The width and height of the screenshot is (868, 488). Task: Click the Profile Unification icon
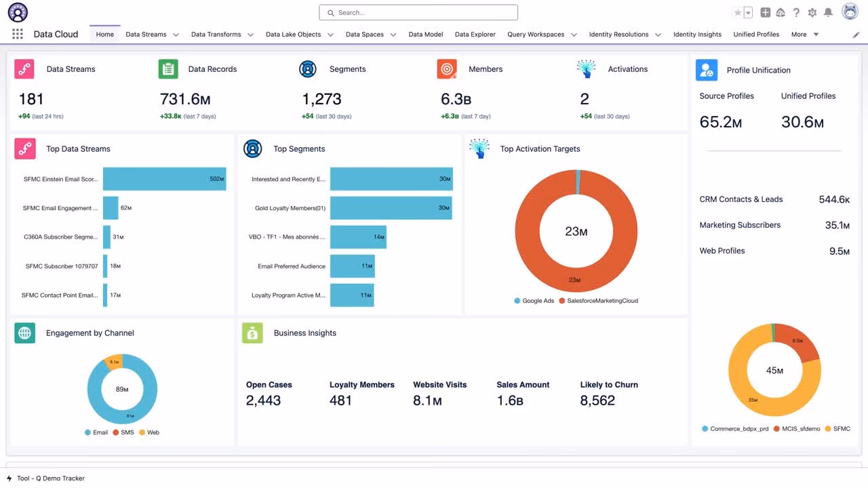coord(707,70)
